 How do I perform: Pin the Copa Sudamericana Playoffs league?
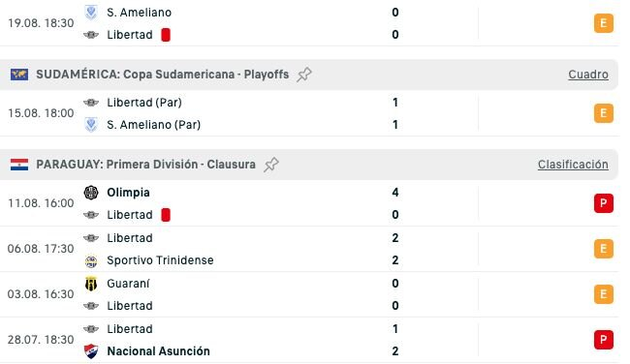tap(304, 75)
